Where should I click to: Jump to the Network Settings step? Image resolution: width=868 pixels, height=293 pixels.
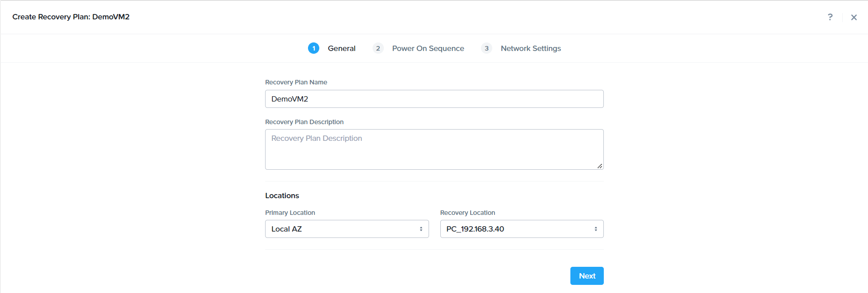(x=531, y=48)
